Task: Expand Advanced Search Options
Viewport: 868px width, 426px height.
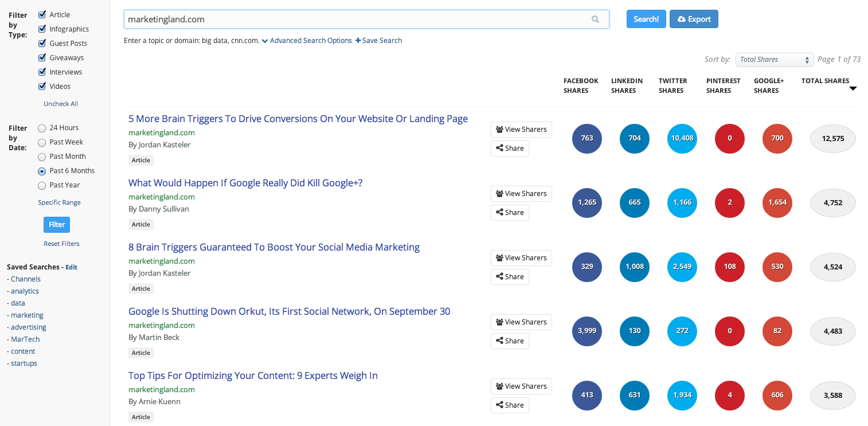Action: (x=307, y=41)
